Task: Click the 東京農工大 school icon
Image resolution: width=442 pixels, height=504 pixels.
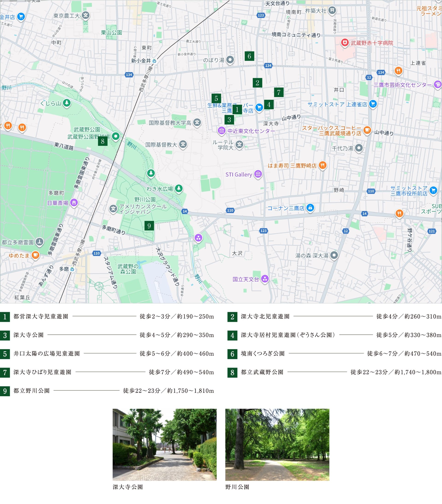Action: (85, 15)
